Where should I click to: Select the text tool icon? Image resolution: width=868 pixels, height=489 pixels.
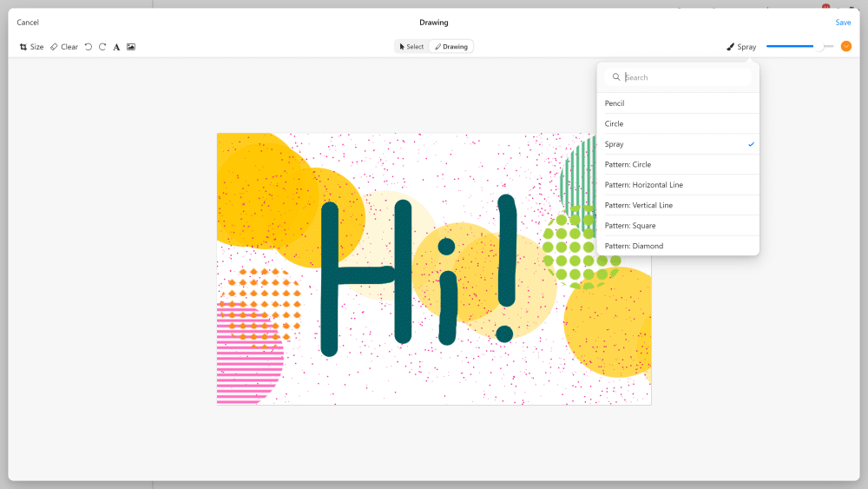click(x=116, y=47)
